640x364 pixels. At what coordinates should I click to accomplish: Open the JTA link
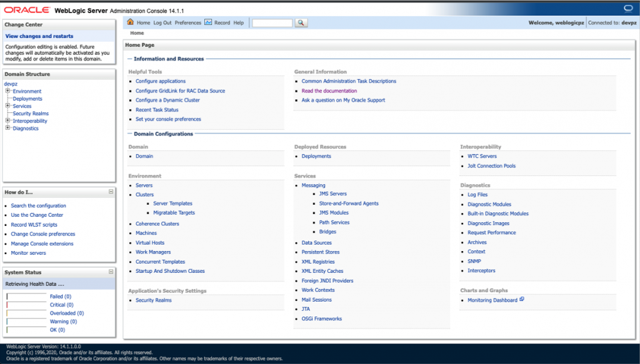(306, 309)
